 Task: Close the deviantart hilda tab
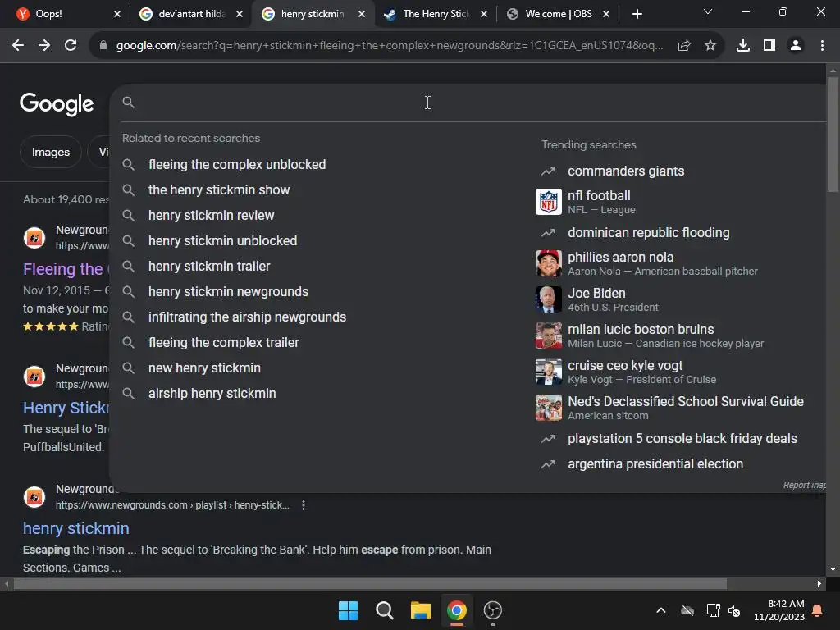[239, 14]
